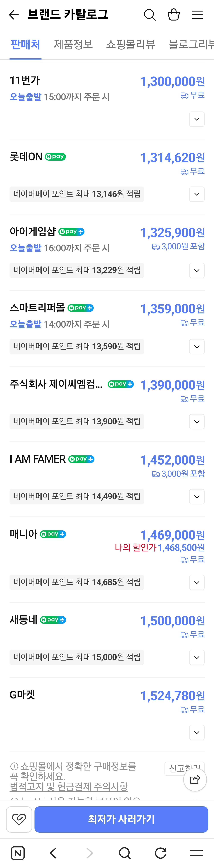Open the bottom-right browser menu lines

[196, 853]
